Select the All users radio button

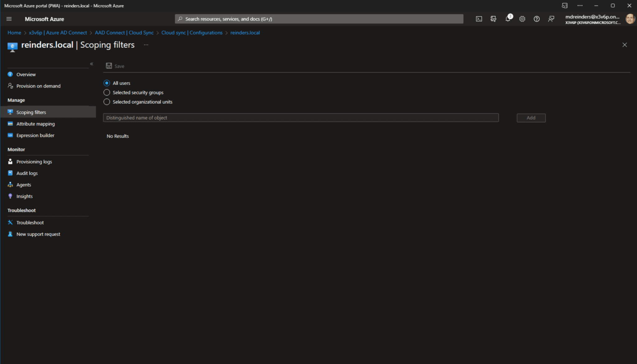(x=107, y=83)
